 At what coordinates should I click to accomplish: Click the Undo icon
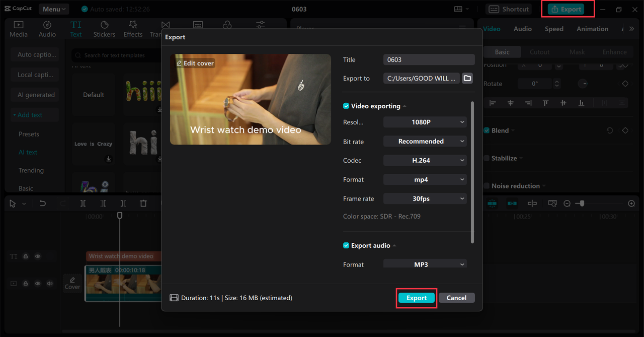(43, 204)
